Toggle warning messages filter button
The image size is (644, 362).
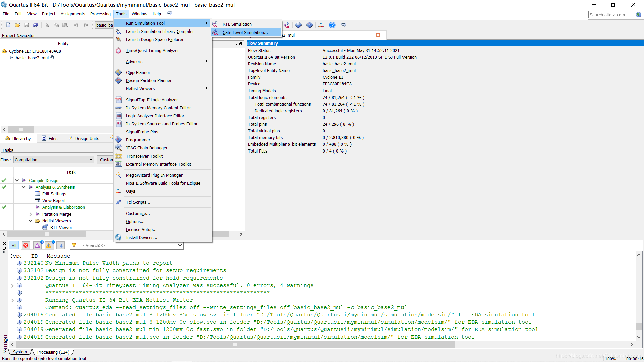49,246
